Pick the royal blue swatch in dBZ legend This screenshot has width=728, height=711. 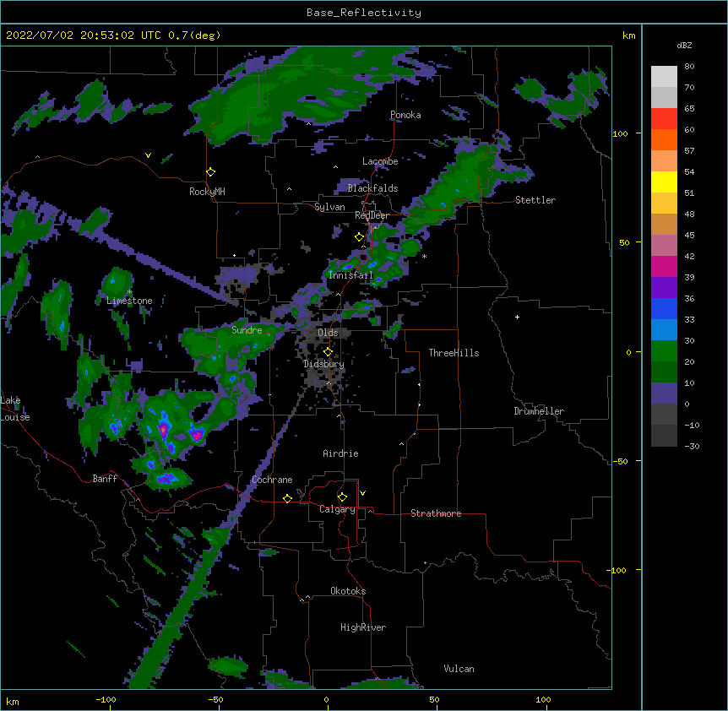pyautogui.click(x=664, y=308)
